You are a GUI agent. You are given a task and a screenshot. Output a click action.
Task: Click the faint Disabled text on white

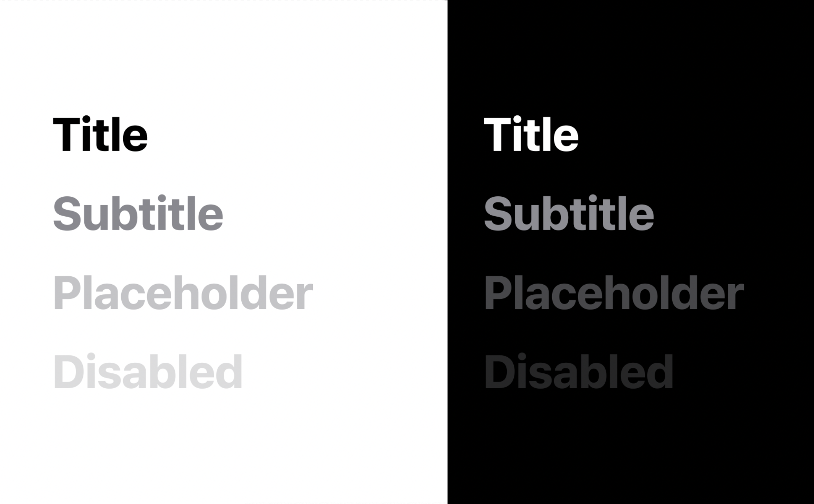click(x=148, y=372)
